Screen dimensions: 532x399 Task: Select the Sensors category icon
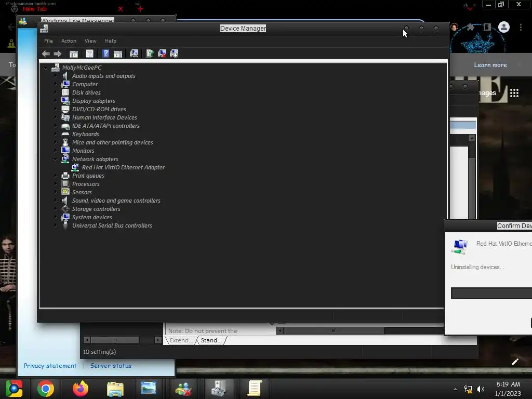click(65, 192)
